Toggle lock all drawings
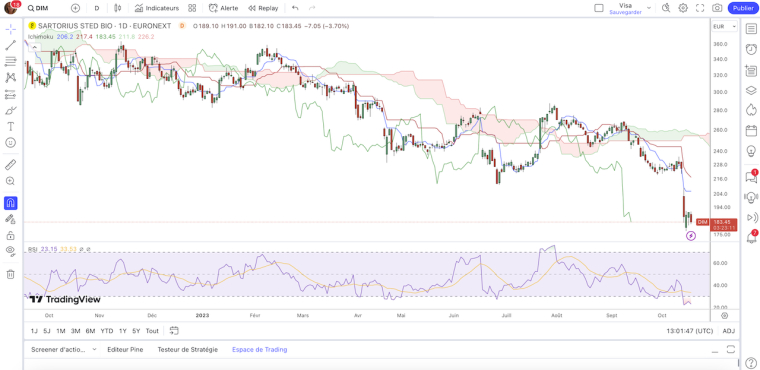The height and width of the screenshot is (370, 760). click(x=11, y=236)
